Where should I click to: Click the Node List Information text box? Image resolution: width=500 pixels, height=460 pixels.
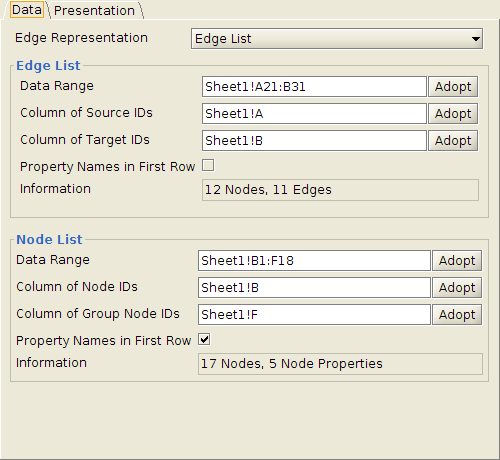(x=340, y=364)
